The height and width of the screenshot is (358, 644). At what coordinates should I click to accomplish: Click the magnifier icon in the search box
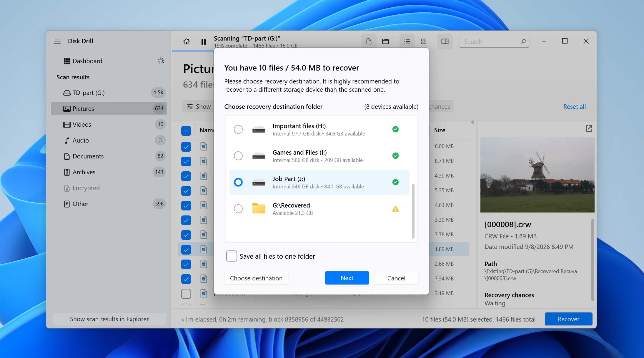[x=523, y=41]
